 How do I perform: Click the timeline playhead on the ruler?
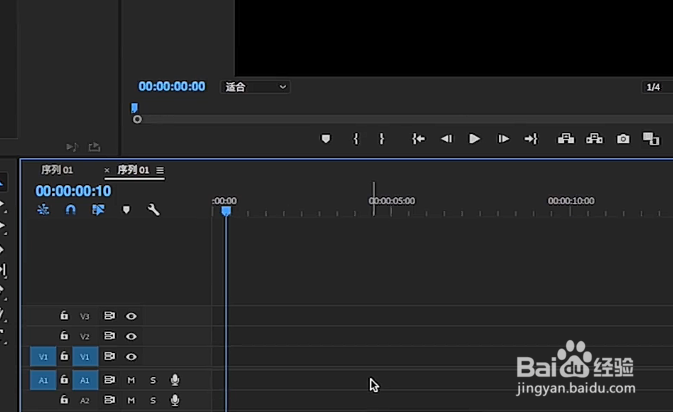pyautogui.click(x=226, y=211)
